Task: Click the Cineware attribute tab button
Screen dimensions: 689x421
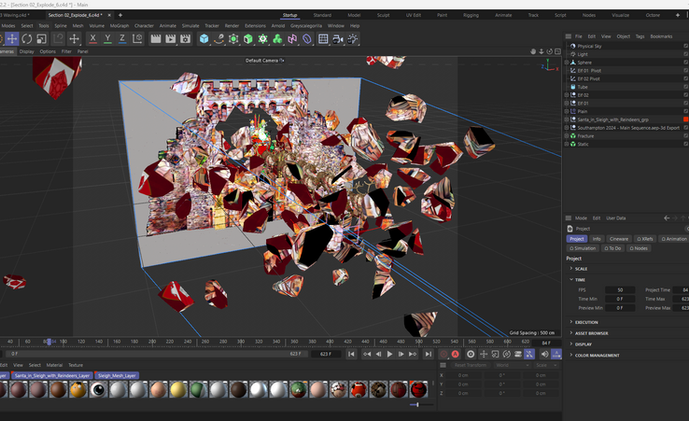Action: click(619, 239)
